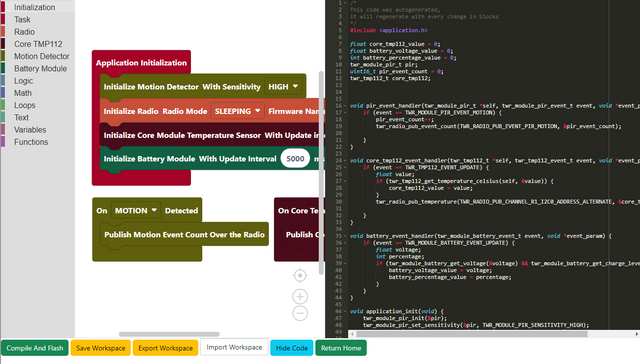The image size is (640, 364).
Task: Zoom in with the plus icon
Action: pyautogui.click(x=300, y=297)
